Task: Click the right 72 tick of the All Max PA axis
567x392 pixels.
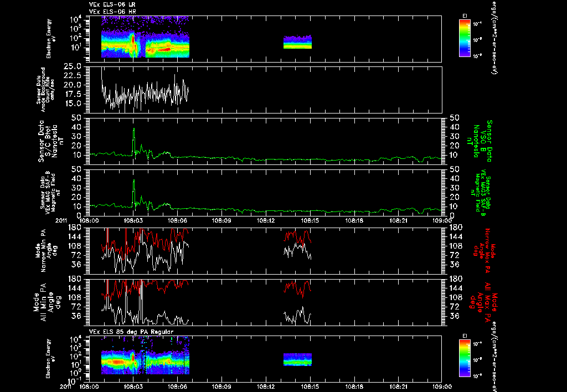Action: tap(454, 307)
